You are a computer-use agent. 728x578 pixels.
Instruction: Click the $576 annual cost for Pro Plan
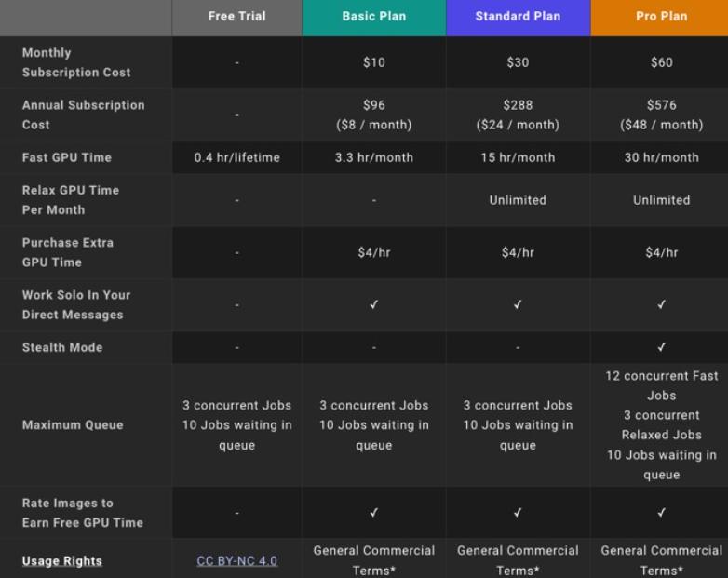coord(662,105)
